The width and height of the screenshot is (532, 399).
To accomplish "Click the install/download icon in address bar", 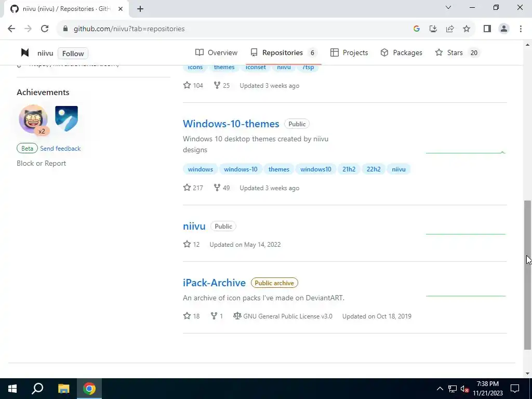I will pyautogui.click(x=433, y=29).
